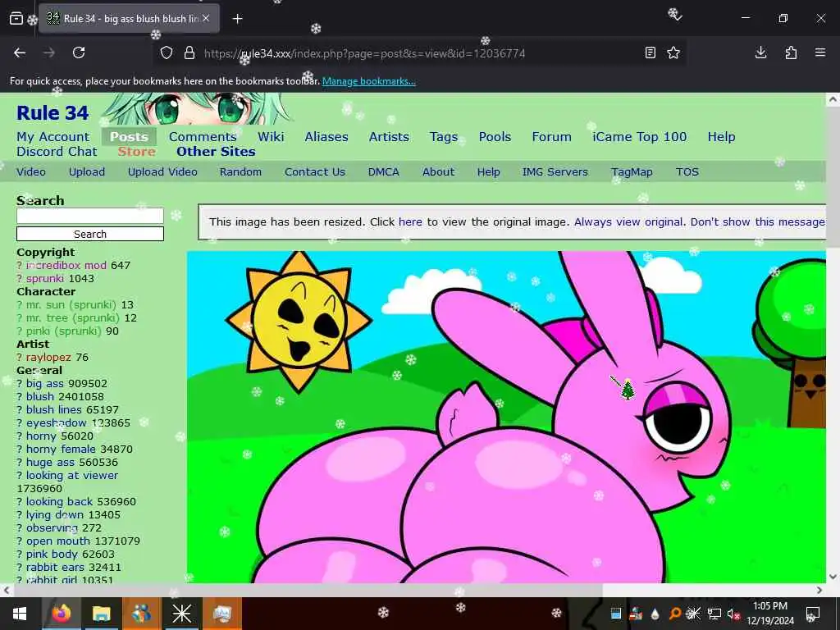Select the 'mr. sun (sprunki)' character tag
This screenshot has width=840, height=630.
click(71, 305)
